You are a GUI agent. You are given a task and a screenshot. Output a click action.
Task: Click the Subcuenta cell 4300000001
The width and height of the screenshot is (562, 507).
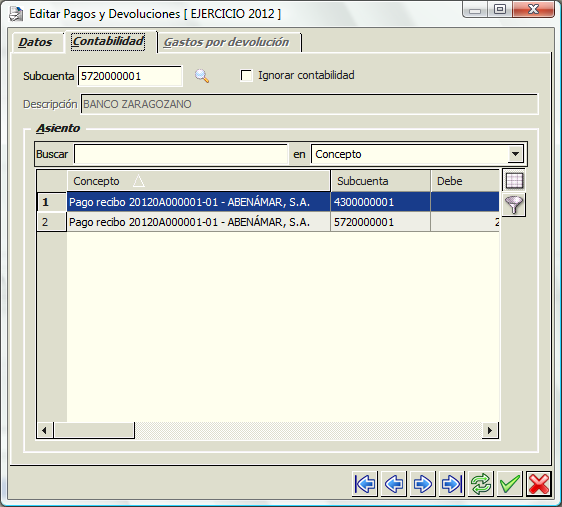point(380,202)
